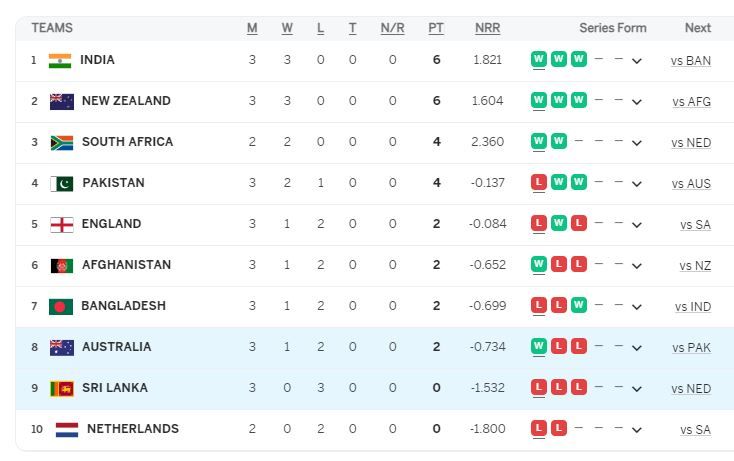Click the Pakistan flag icon
This screenshot has width=734, height=461.
click(x=62, y=183)
